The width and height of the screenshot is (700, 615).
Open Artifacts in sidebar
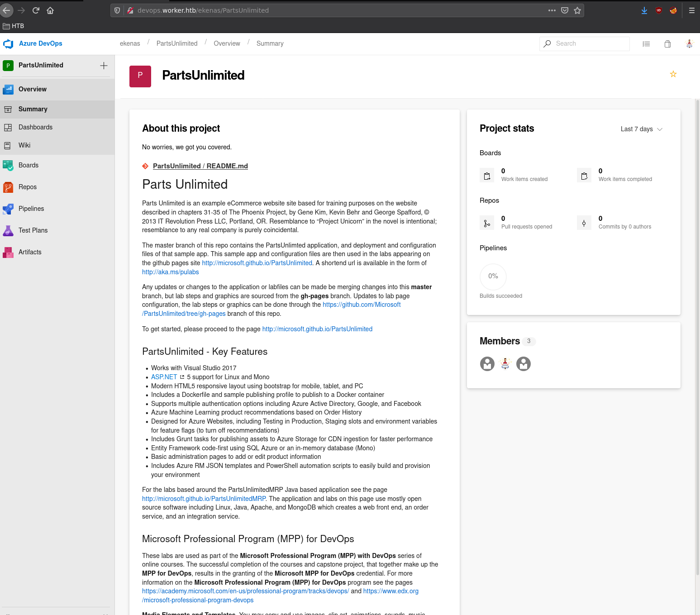click(x=57, y=252)
